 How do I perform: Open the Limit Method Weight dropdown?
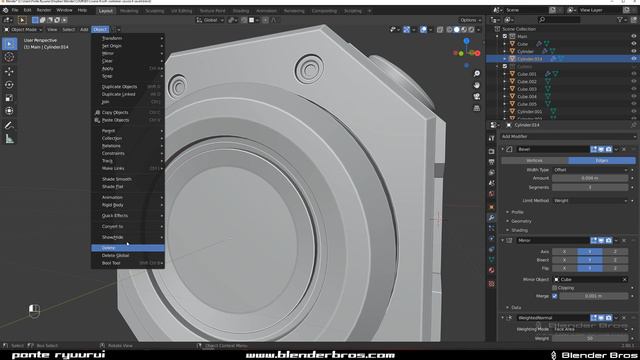(x=590, y=200)
